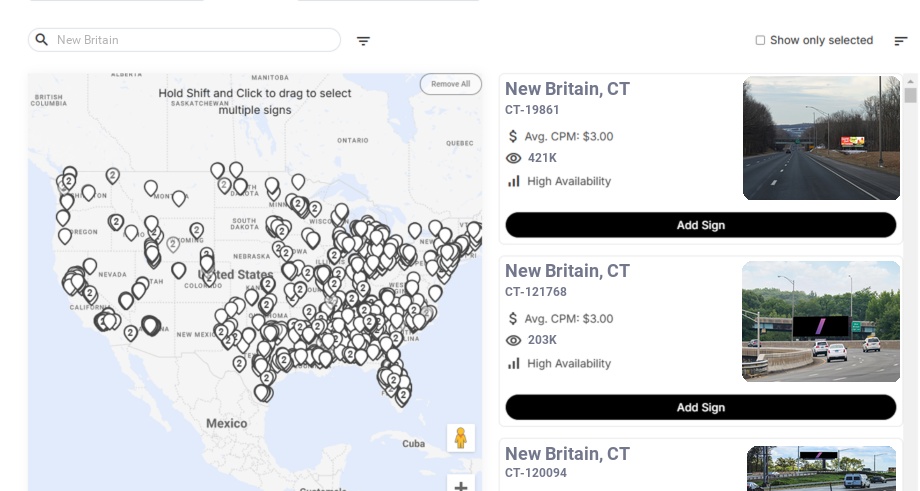Click the listings scrollbar thumb
Viewport: 920px width, 491px height.
[x=910, y=95]
